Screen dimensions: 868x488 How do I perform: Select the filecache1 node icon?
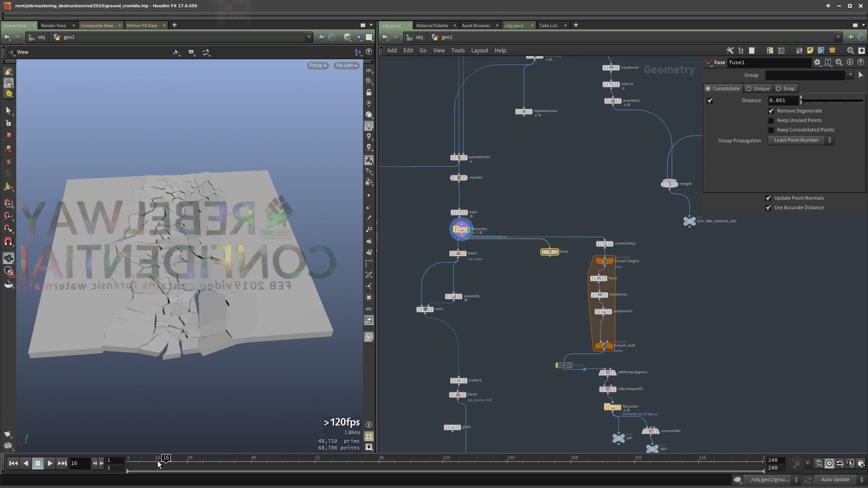[x=461, y=230]
